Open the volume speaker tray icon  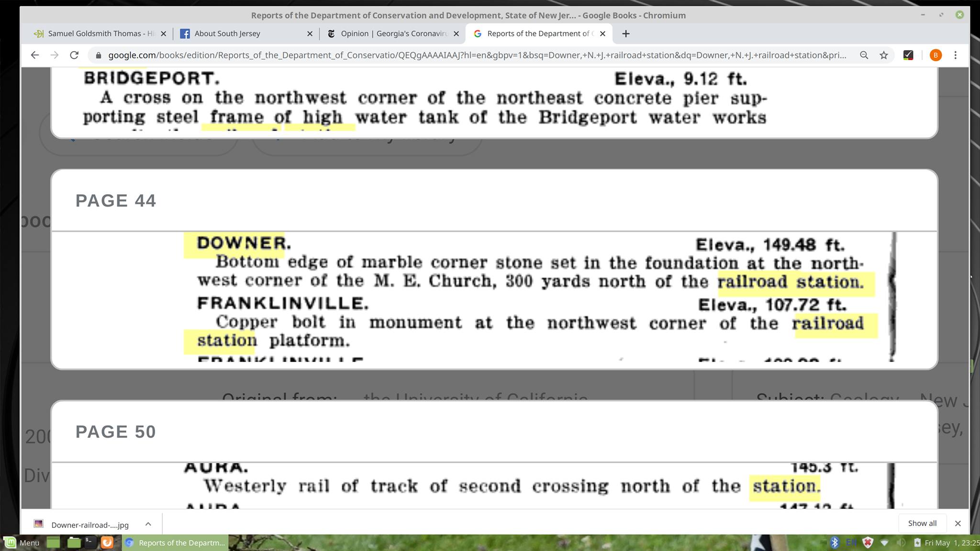click(x=901, y=542)
